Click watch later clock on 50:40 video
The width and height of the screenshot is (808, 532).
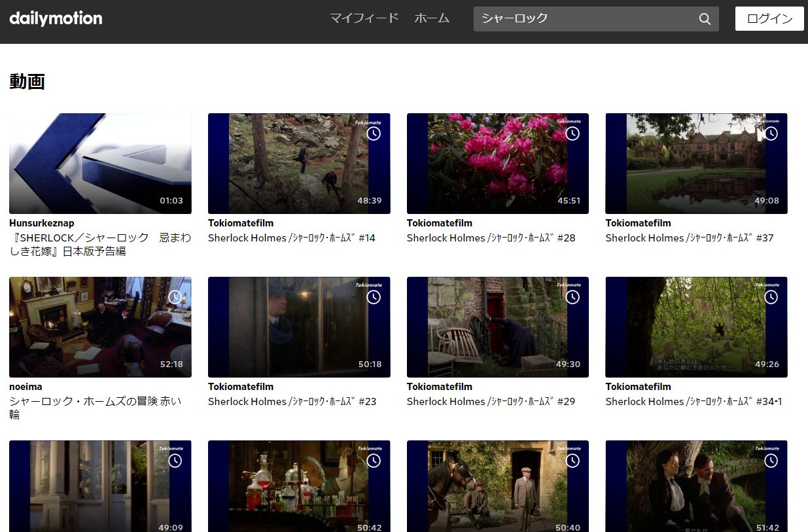[572, 461]
